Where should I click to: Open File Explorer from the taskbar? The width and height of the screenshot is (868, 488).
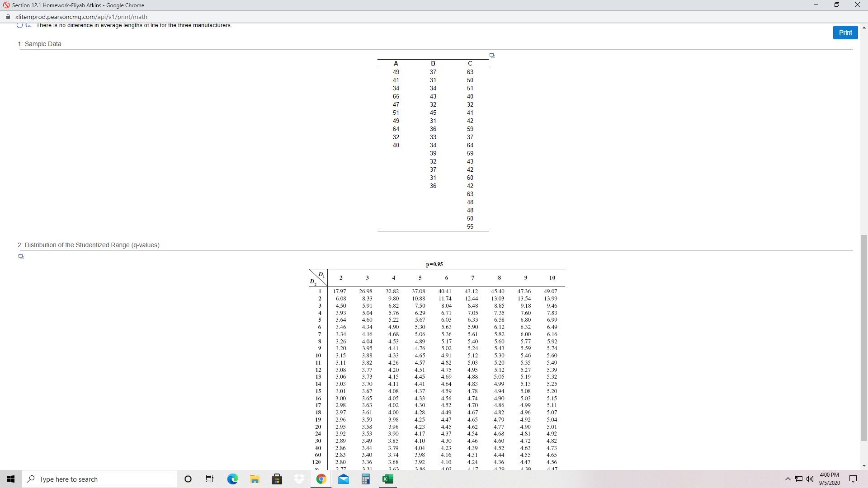255,479
